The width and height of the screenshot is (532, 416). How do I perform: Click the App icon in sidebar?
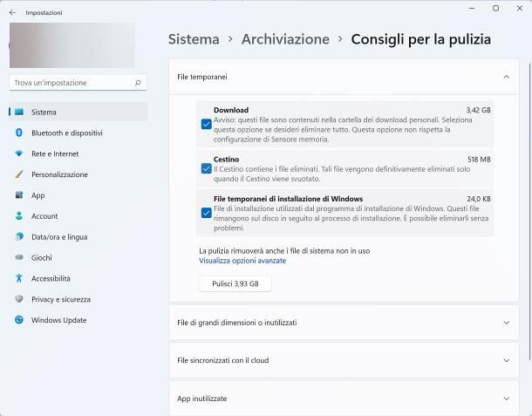[19, 195]
